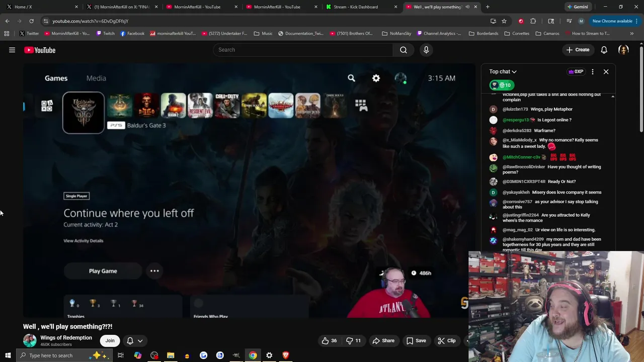Go to the YouTube home logo

(40, 50)
